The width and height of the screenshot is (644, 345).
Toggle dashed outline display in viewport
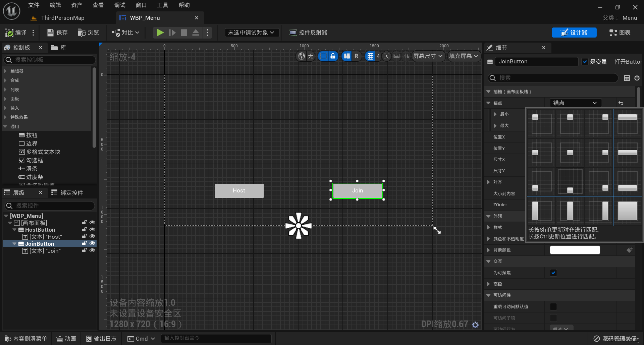(323, 56)
